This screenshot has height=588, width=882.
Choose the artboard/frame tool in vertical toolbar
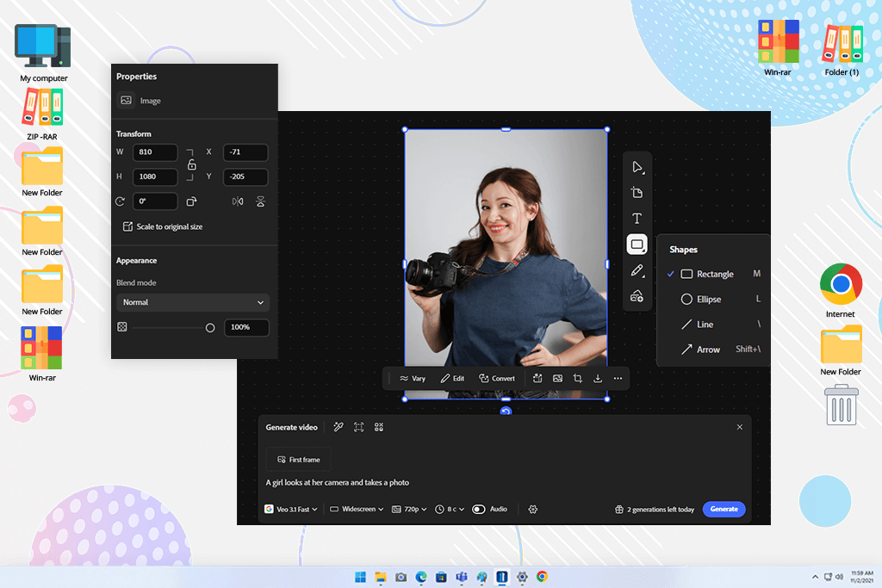click(637, 193)
